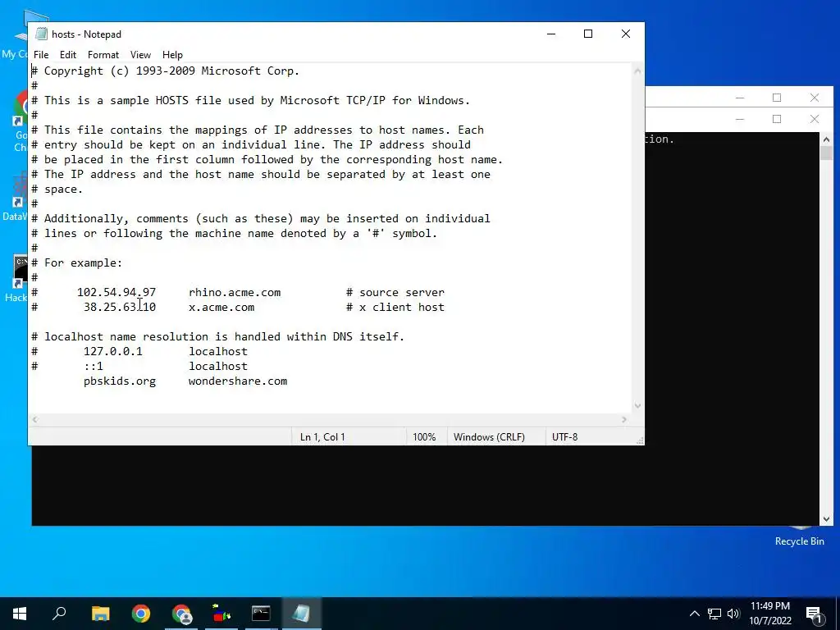The width and height of the screenshot is (840, 630).
Task: Open the Chrome profile shortcut in taskbar
Action: pos(181,614)
